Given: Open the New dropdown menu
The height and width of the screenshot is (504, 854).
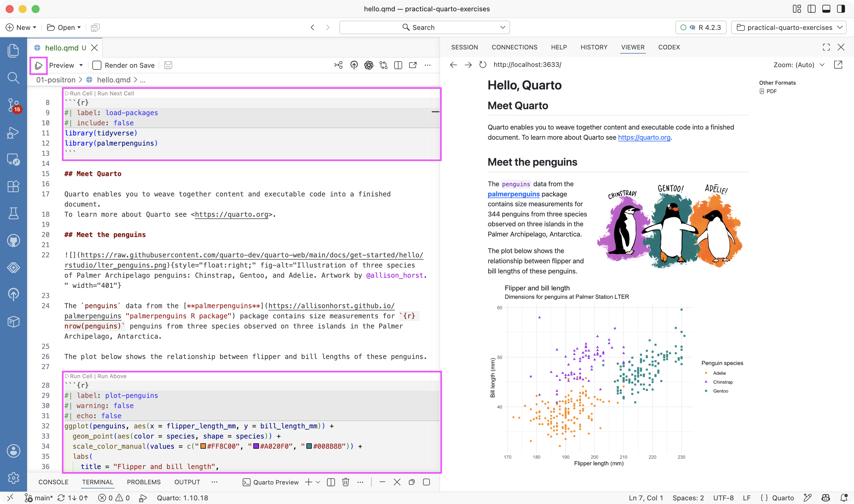Looking at the screenshot, I should 21,27.
